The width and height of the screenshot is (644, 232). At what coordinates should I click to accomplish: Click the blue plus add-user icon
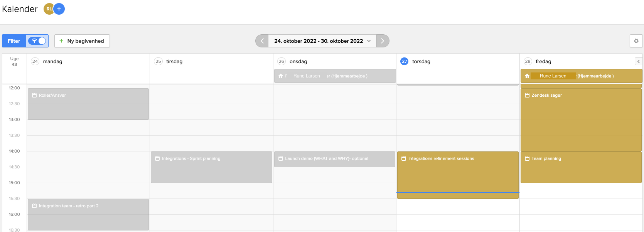(59, 9)
